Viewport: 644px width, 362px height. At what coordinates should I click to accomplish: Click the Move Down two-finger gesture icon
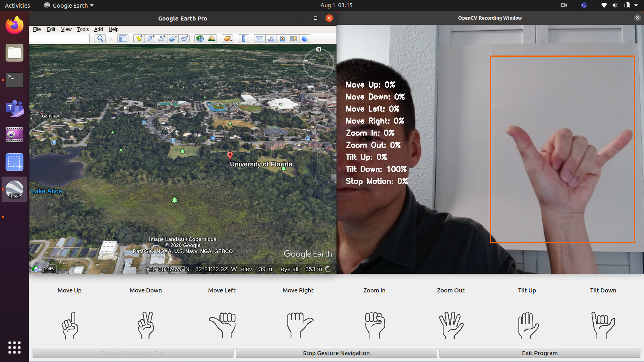146,325
